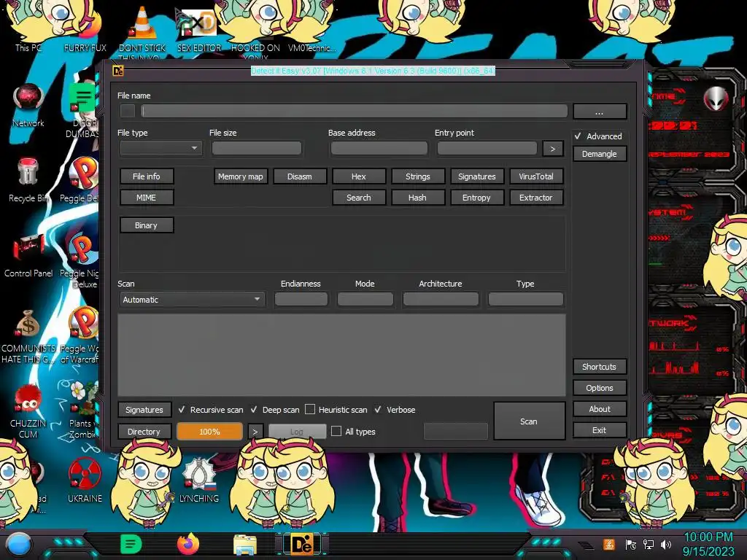Screen dimensions: 747x560
Task: Open Shortcuts dialog
Action: coord(600,367)
